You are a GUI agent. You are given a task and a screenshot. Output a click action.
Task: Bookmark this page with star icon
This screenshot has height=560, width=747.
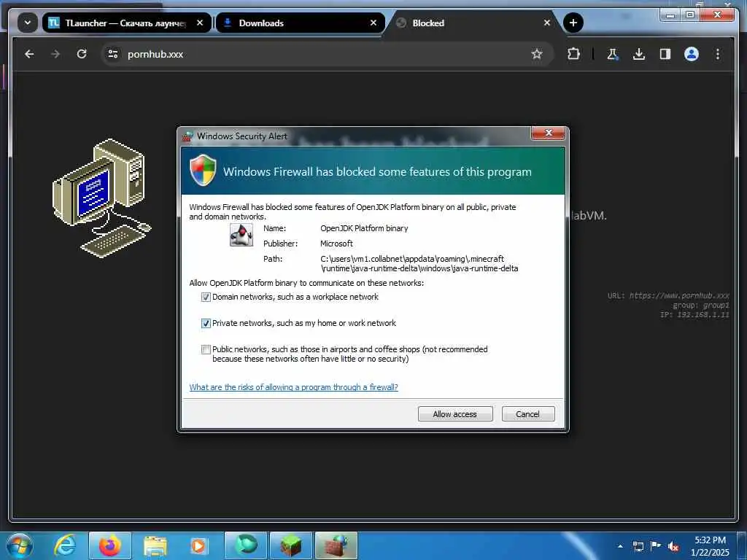click(x=537, y=54)
